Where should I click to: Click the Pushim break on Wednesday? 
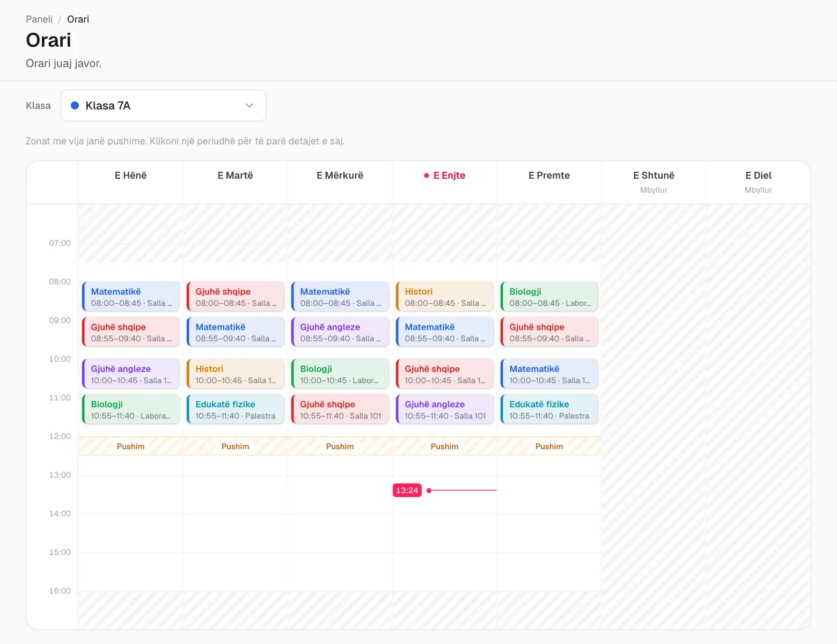(340, 447)
